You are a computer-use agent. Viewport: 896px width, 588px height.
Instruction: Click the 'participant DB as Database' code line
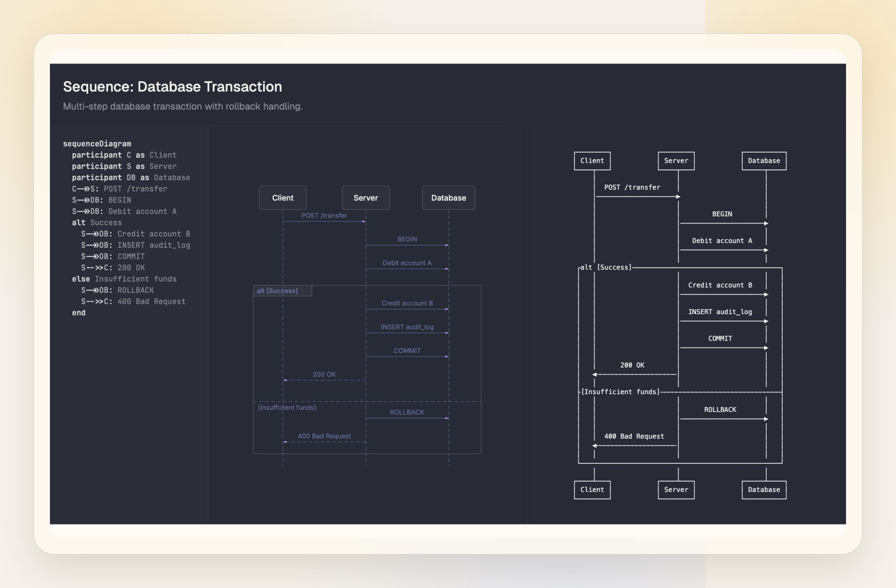[x=131, y=177]
